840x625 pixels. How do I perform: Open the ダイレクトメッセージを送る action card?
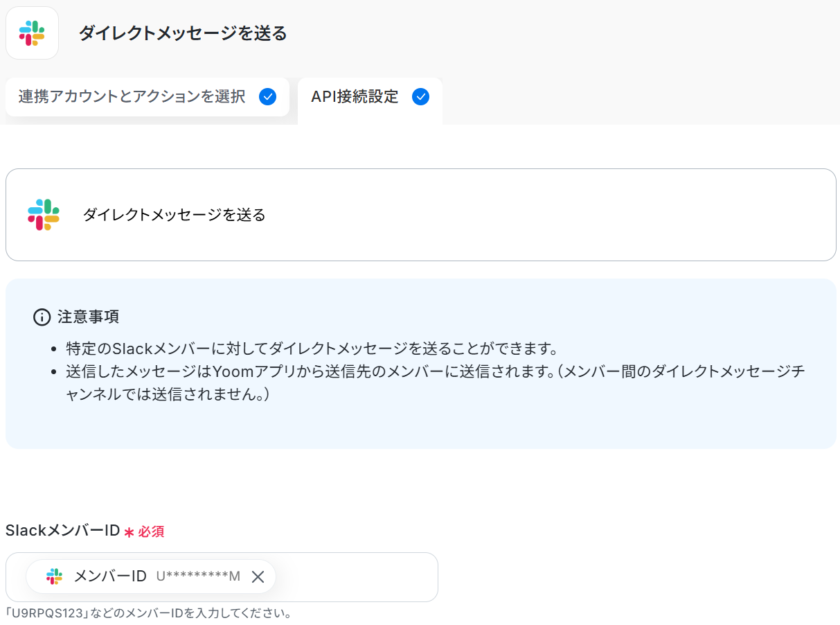420,215
